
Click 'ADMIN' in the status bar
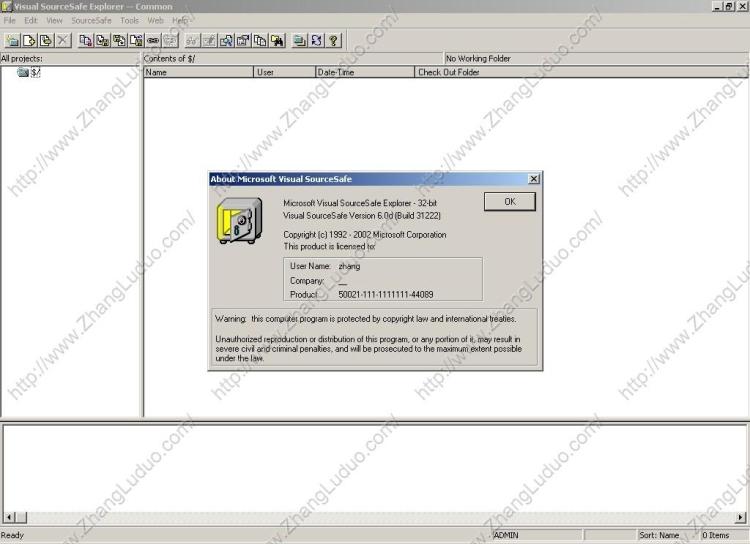click(x=506, y=535)
